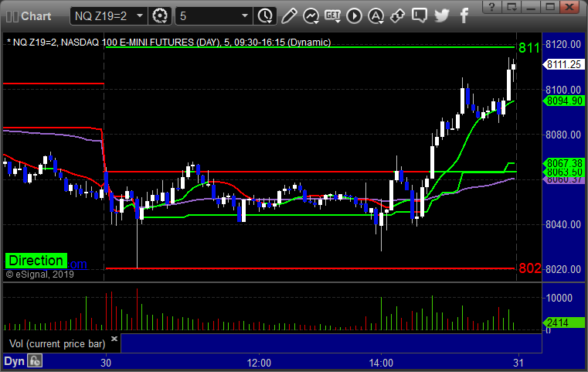This screenshot has width=588, height=372.
Task: Click the Dyn label at bottom left
Action: tap(14, 361)
